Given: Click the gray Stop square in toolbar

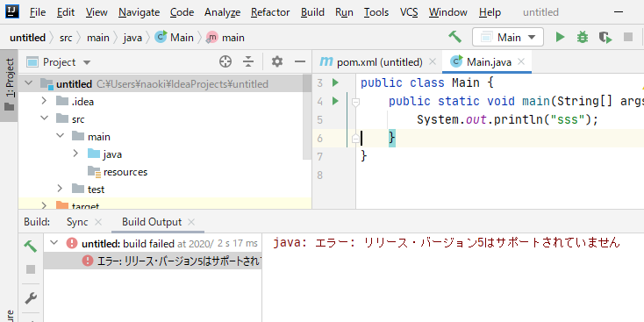Looking at the screenshot, I should pos(628,38).
